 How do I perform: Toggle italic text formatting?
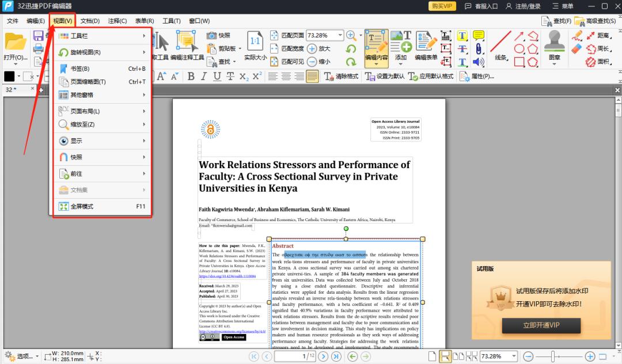pyautogui.click(x=203, y=77)
